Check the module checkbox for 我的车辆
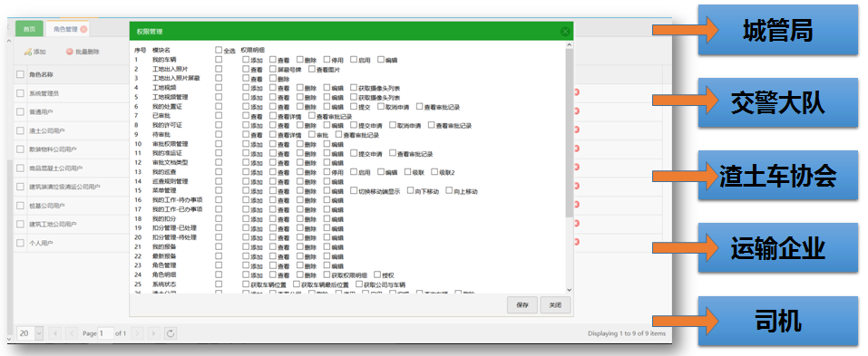 click(219, 59)
